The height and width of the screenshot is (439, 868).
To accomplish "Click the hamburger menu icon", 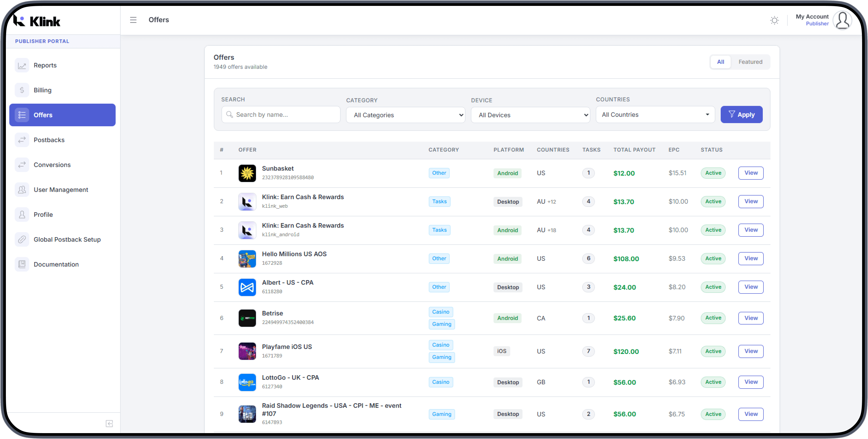I will click(133, 20).
